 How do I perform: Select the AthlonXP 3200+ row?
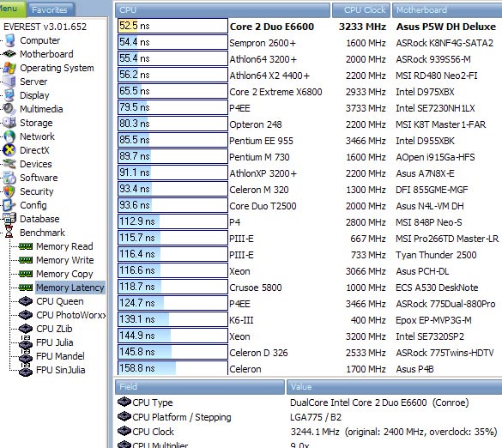pyautogui.click(x=308, y=173)
